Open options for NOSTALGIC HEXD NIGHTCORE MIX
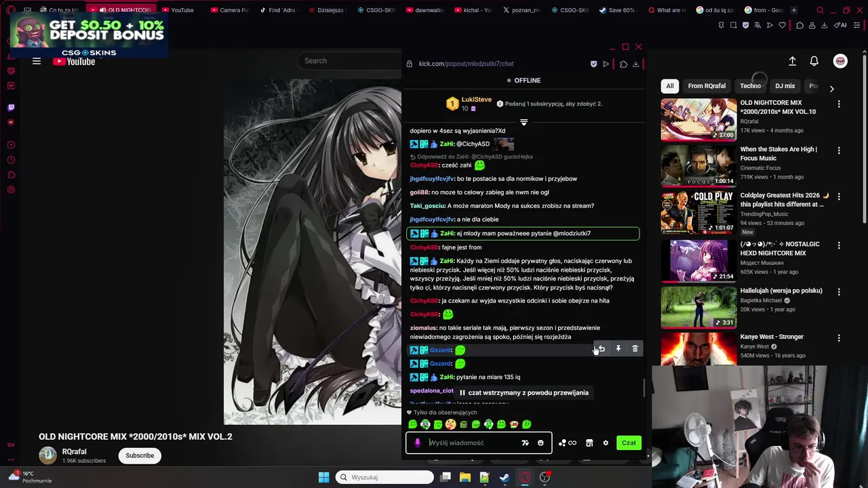The width and height of the screenshot is (868, 488). pos(839,245)
